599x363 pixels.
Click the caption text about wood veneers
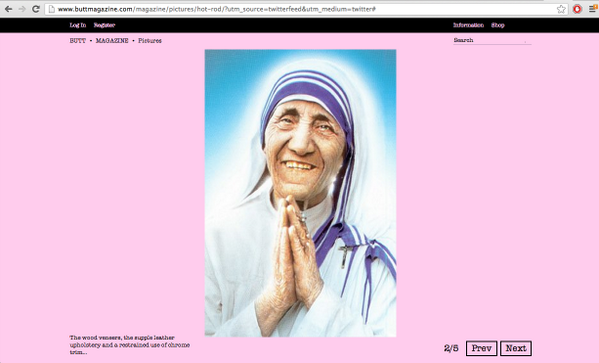[130, 345]
